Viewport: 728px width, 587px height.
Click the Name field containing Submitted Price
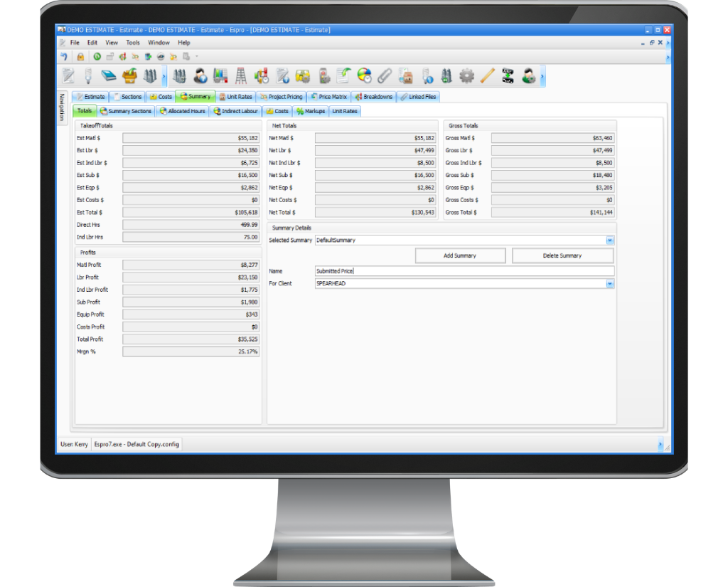[x=464, y=271]
